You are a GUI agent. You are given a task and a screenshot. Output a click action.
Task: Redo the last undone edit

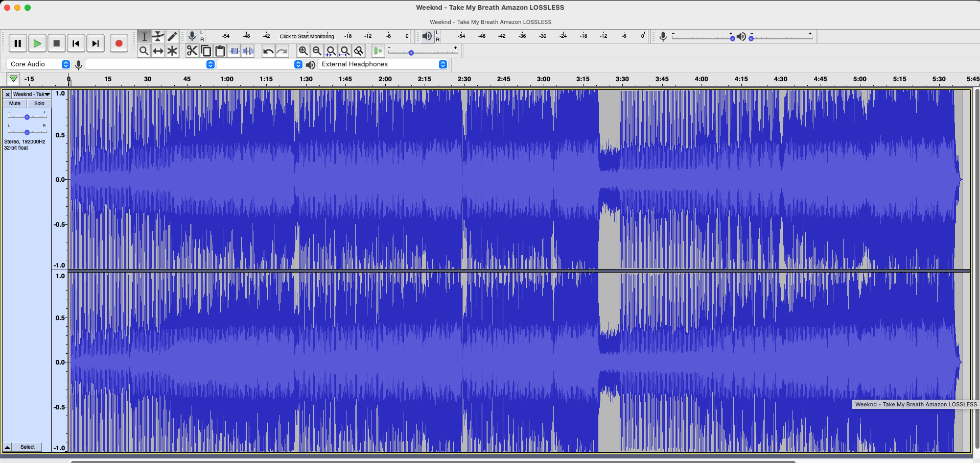pos(282,51)
